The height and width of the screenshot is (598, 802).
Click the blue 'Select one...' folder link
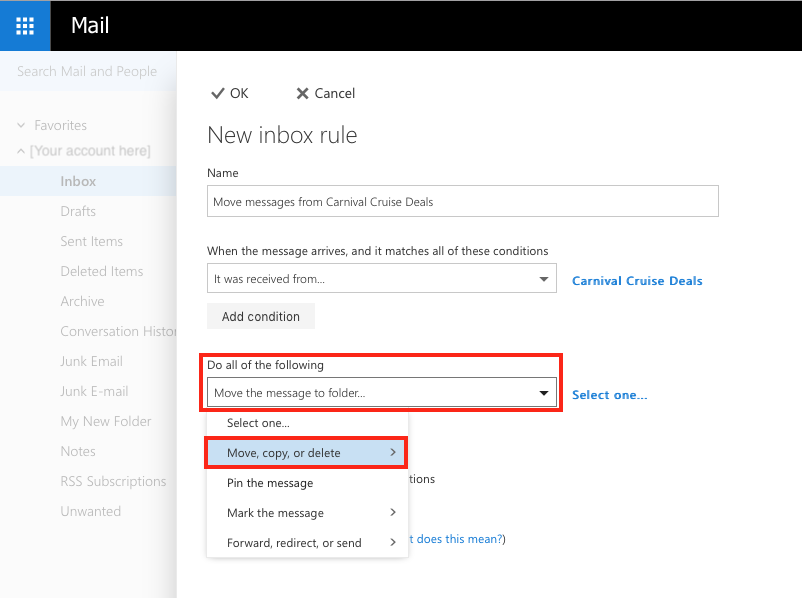(609, 395)
